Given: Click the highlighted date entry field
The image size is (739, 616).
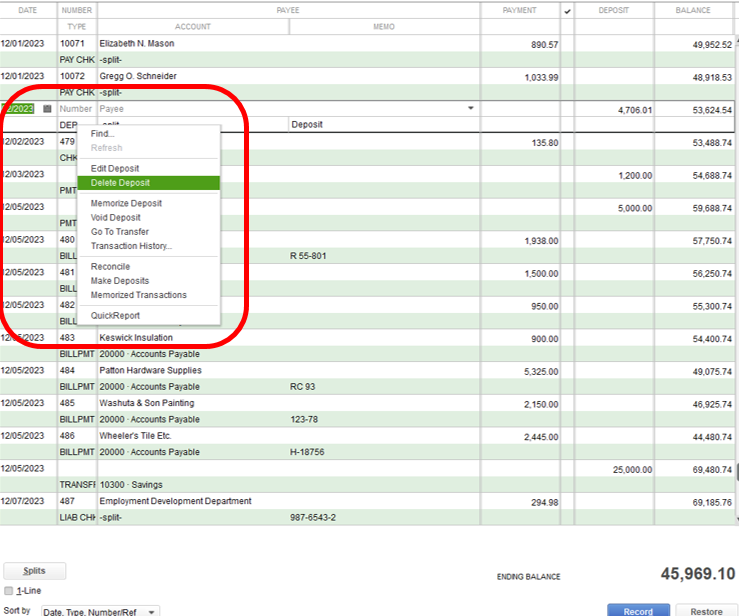Looking at the screenshot, I should pos(18,109).
